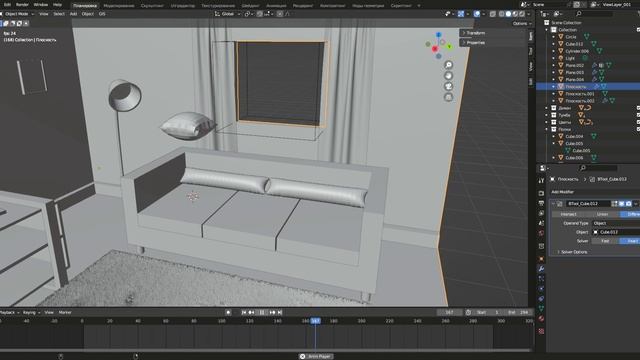Open Playback menu in timeline
Image resolution: width=640 pixels, height=360 pixels.
(8, 313)
